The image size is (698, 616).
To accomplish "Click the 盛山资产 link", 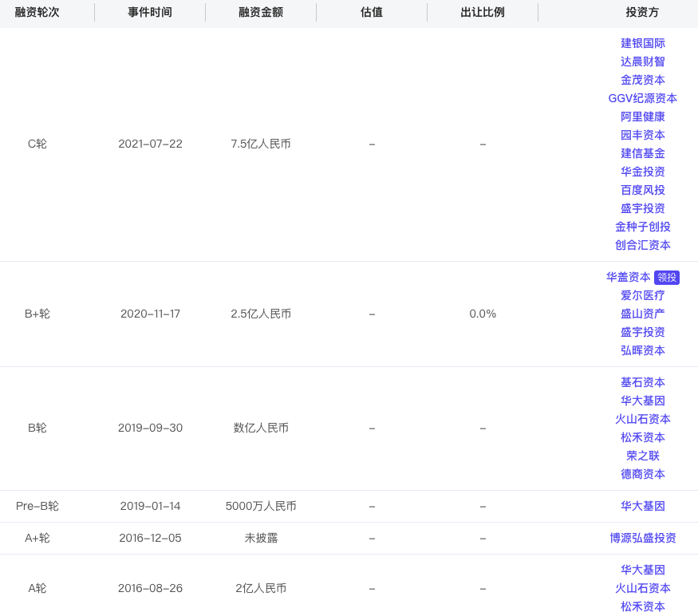I will click(x=642, y=314).
